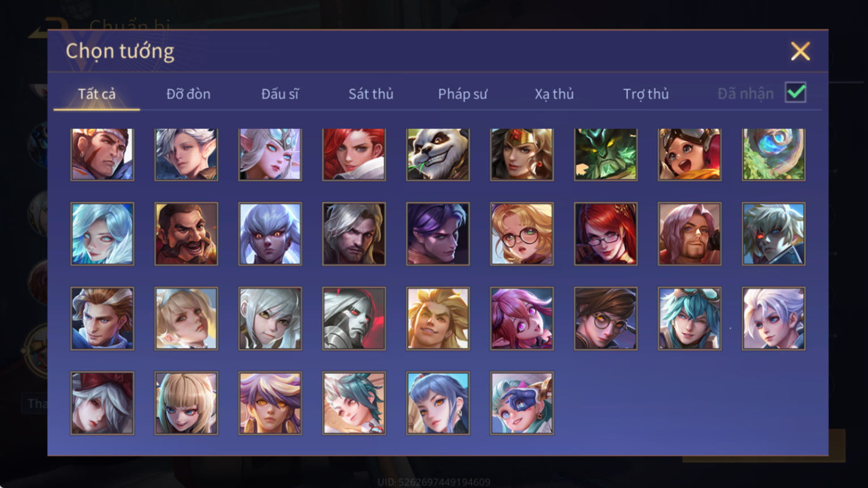Show the Sát thủ hero category

coord(371,94)
